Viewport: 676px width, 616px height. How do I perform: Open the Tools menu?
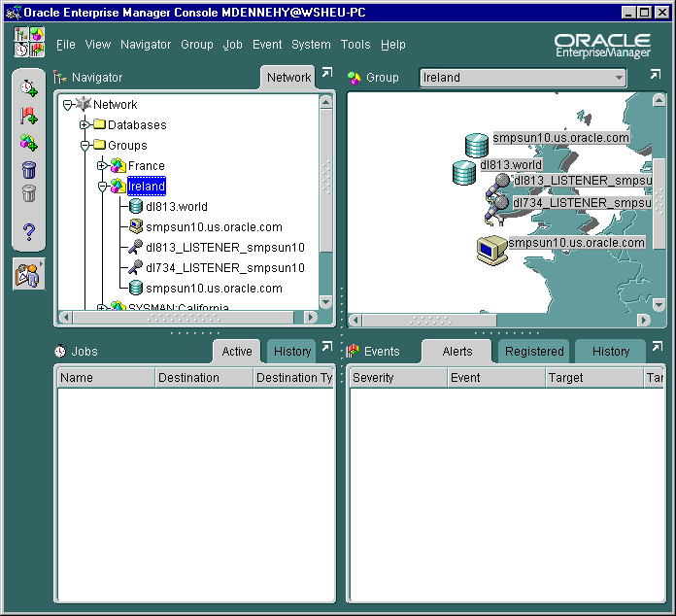[355, 45]
